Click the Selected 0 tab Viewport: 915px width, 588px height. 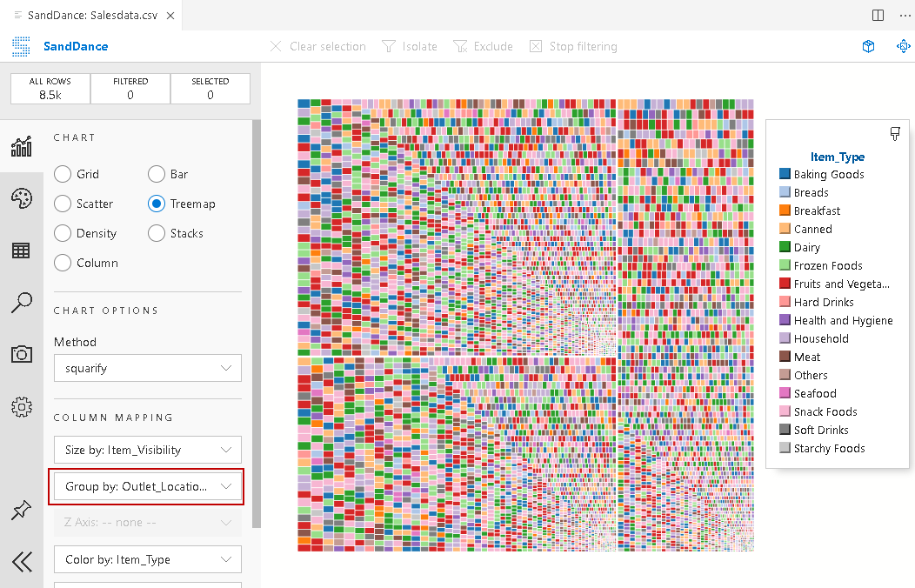coord(210,89)
